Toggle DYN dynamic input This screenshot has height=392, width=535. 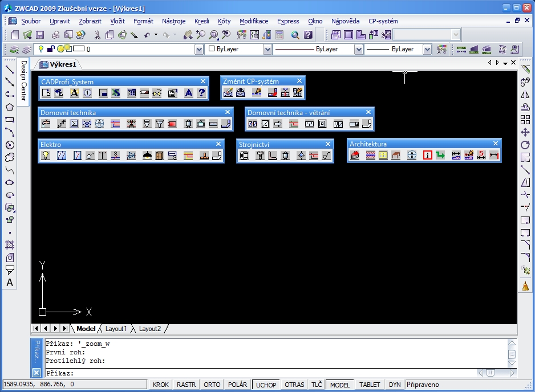(395, 385)
